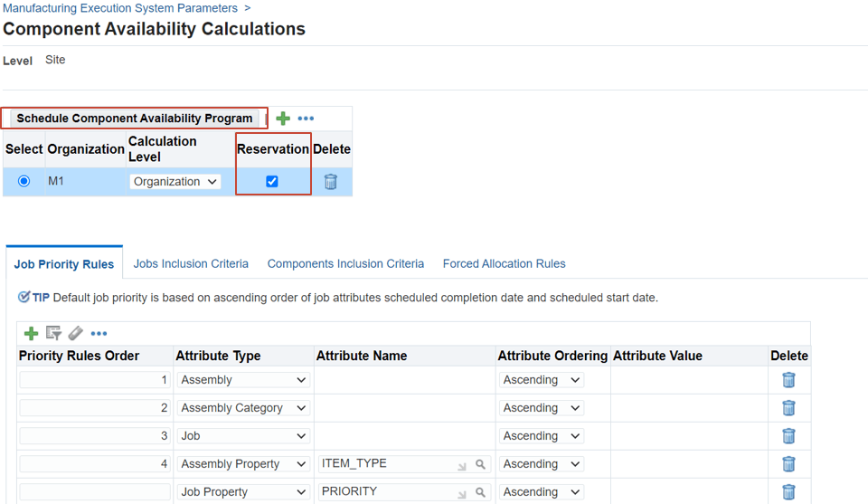Open the Components Inclusion Criteria tab
This screenshot has height=504, width=868.
tap(345, 263)
